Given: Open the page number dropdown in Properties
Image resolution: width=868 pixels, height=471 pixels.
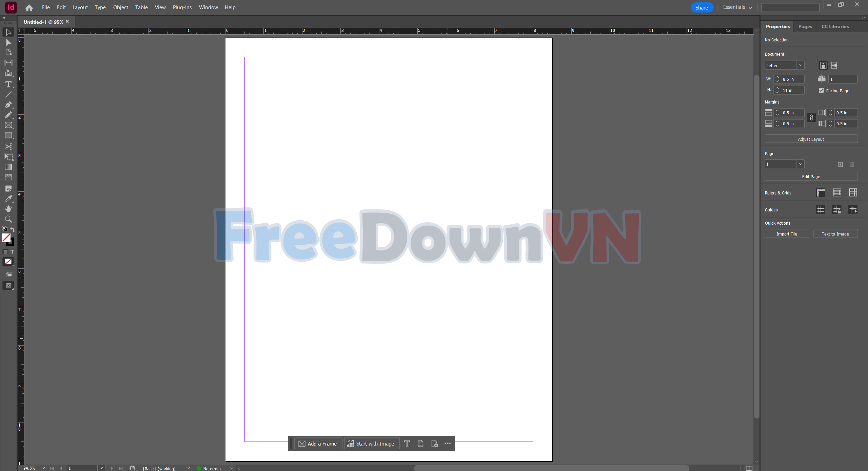Looking at the screenshot, I should point(800,164).
